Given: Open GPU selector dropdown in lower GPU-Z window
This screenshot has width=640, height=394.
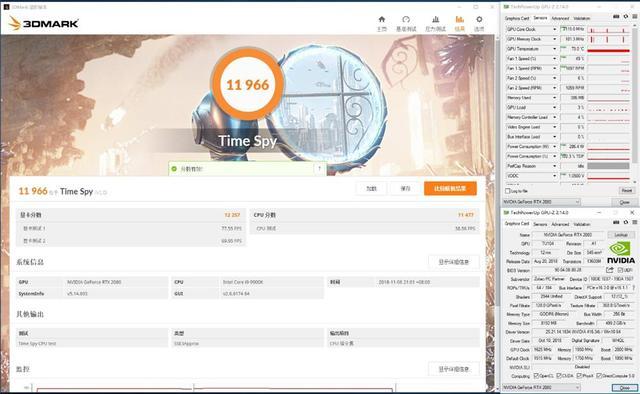Looking at the screenshot, I should [541, 387].
